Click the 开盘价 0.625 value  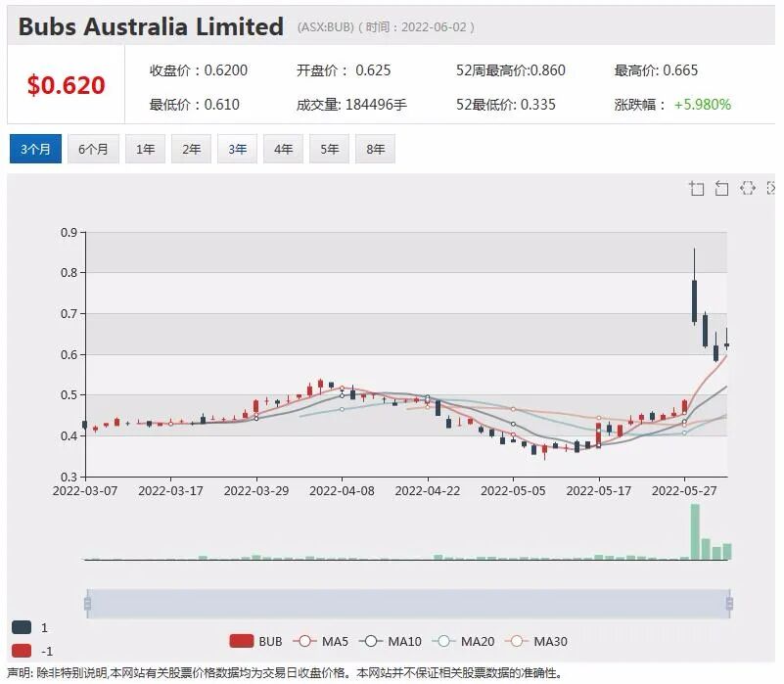[x=344, y=70]
